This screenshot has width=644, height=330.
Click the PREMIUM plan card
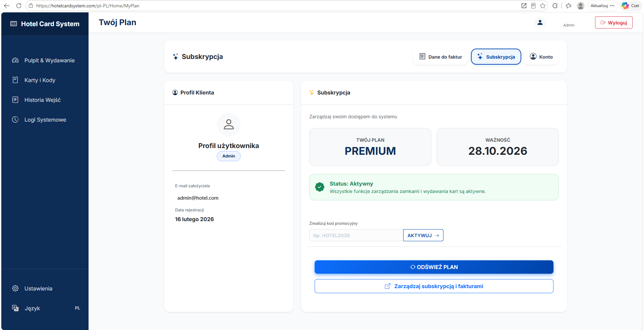click(370, 147)
